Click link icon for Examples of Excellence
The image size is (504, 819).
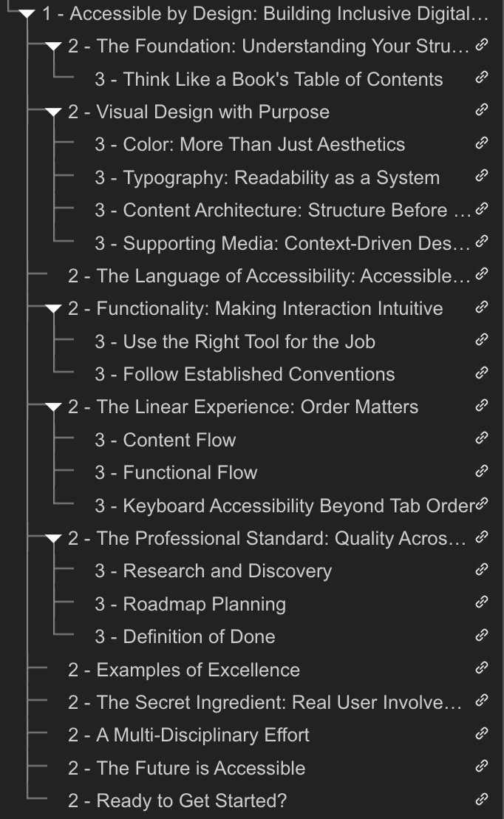[x=482, y=668]
